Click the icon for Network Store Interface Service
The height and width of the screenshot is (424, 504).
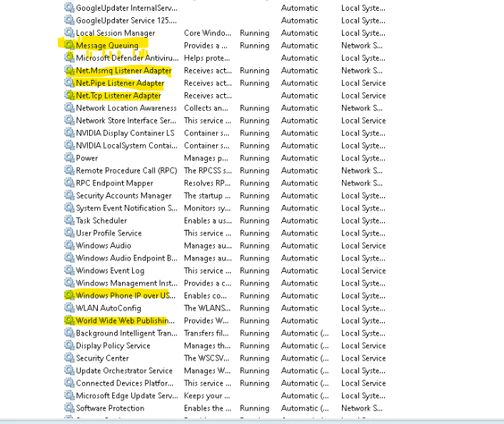pyautogui.click(x=69, y=120)
